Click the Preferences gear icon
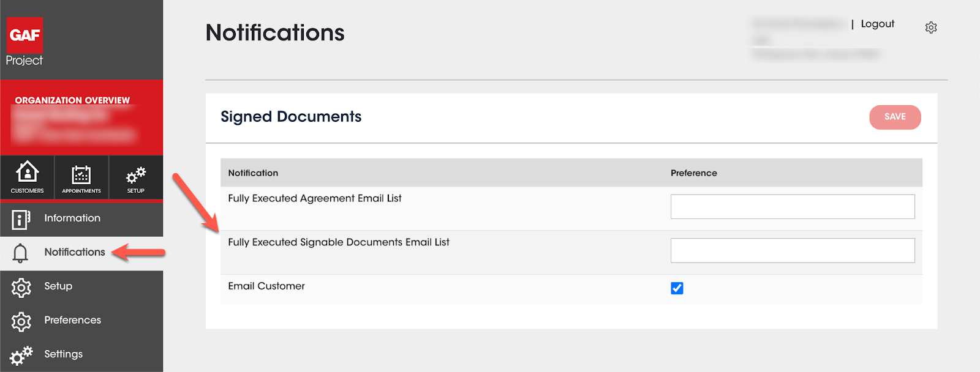 click(x=21, y=321)
